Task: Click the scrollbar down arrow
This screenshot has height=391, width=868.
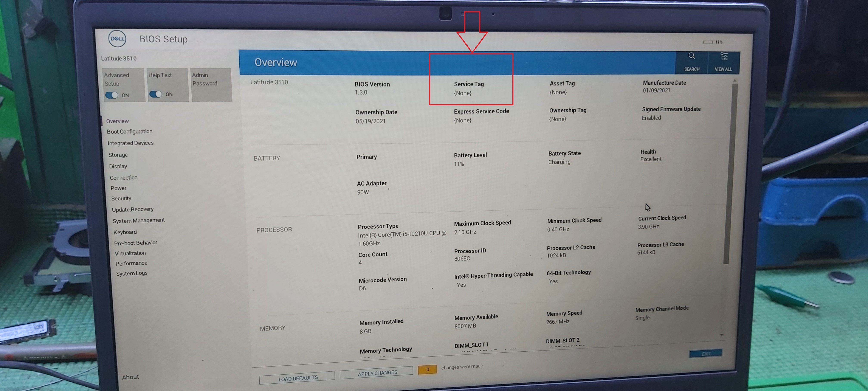Action: (x=721, y=335)
